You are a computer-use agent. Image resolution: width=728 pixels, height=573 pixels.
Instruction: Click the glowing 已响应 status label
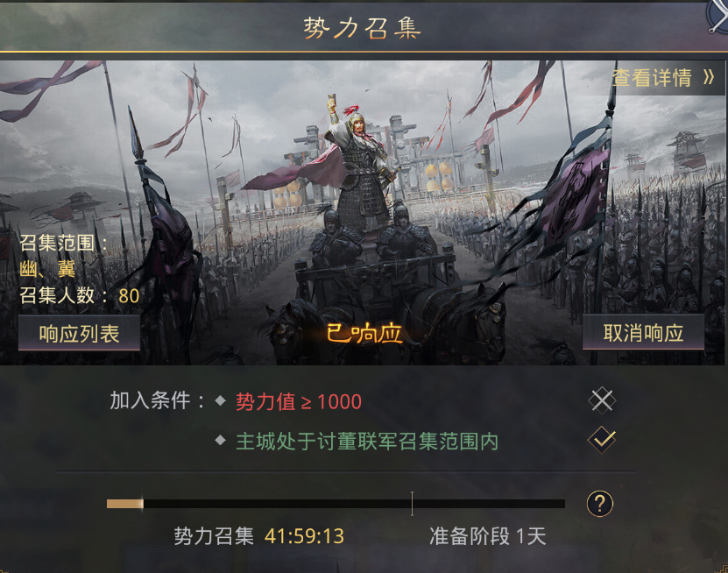pos(364,333)
